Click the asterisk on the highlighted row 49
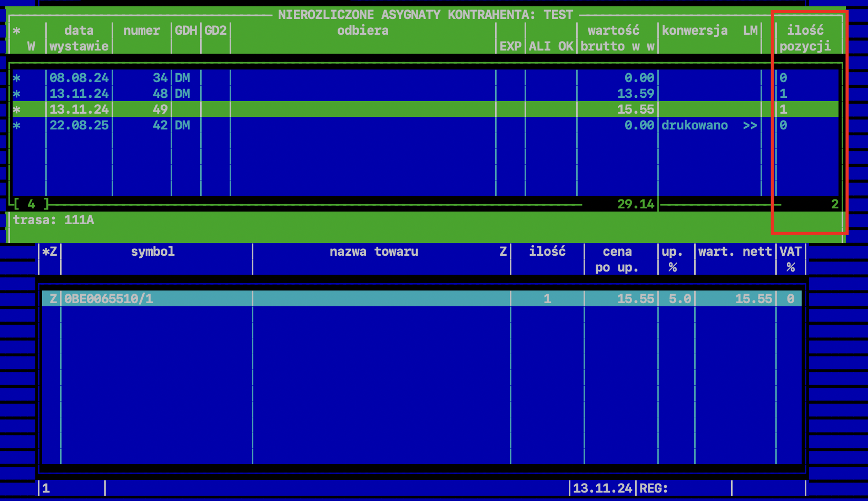The height and width of the screenshot is (501, 868). [17, 109]
